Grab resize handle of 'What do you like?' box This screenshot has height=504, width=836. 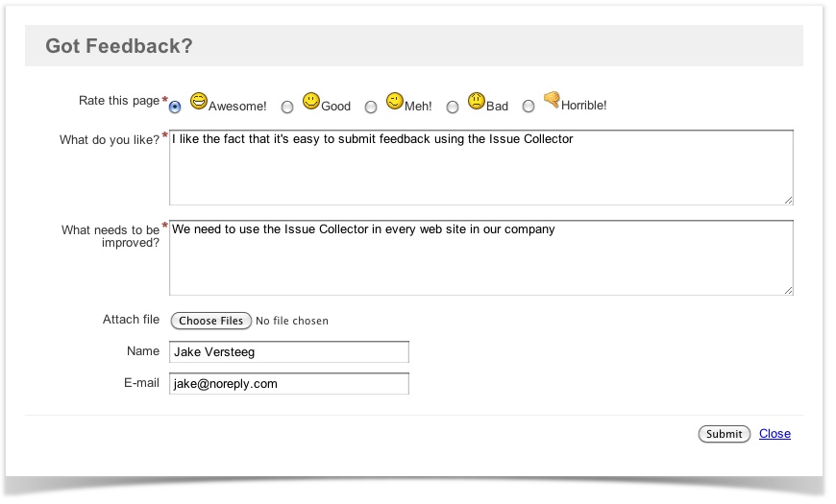point(789,200)
